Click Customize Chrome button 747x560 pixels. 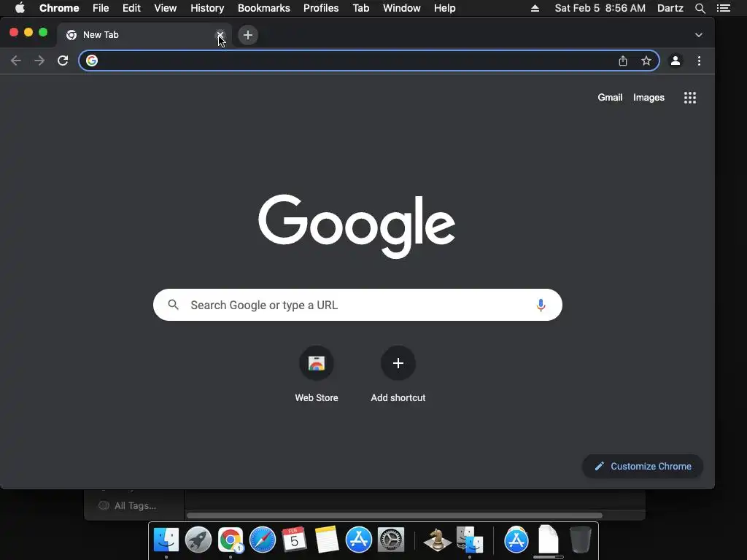(642, 466)
